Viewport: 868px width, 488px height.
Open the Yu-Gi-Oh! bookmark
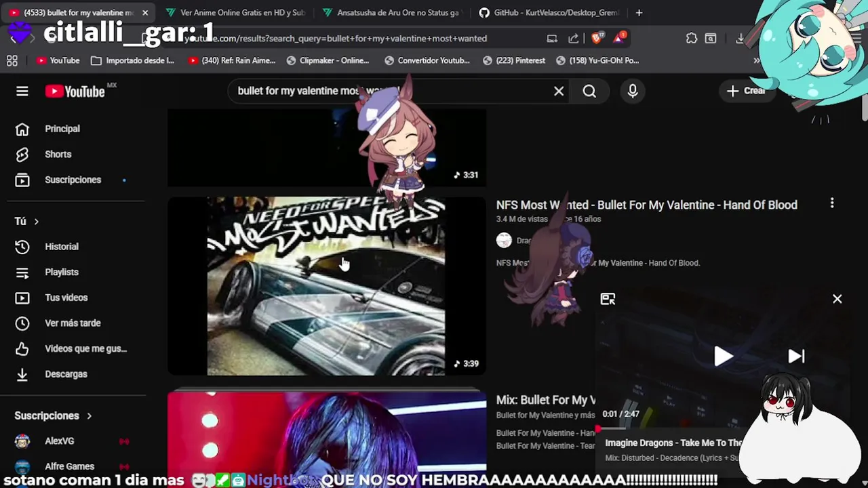pyautogui.click(x=597, y=60)
